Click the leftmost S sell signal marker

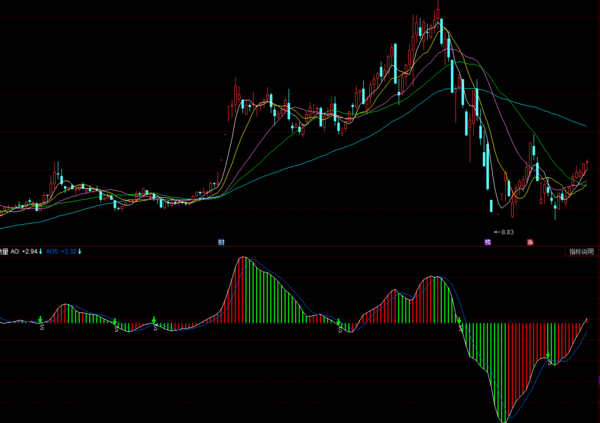(x=41, y=326)
